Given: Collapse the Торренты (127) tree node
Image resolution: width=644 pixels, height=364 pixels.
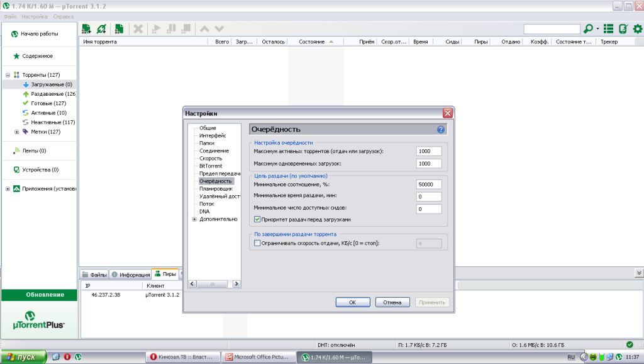Looking at the screenshot, I should tap(8, 74).
